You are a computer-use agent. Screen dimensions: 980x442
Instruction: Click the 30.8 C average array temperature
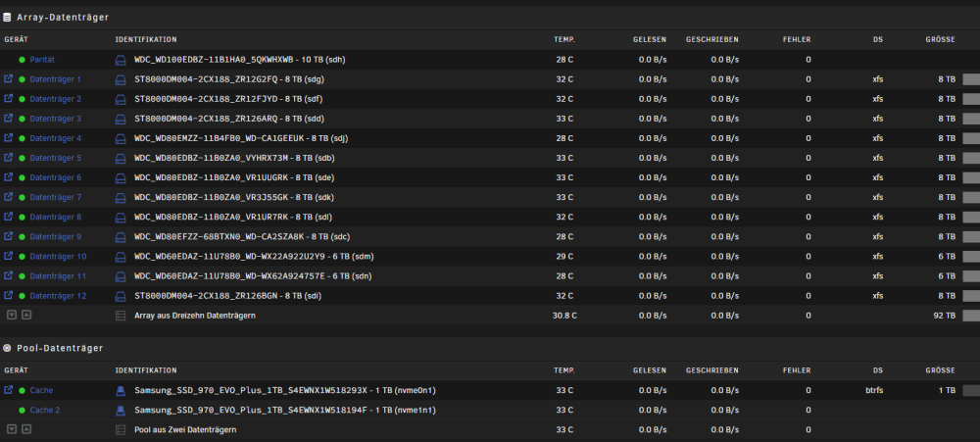564,316
